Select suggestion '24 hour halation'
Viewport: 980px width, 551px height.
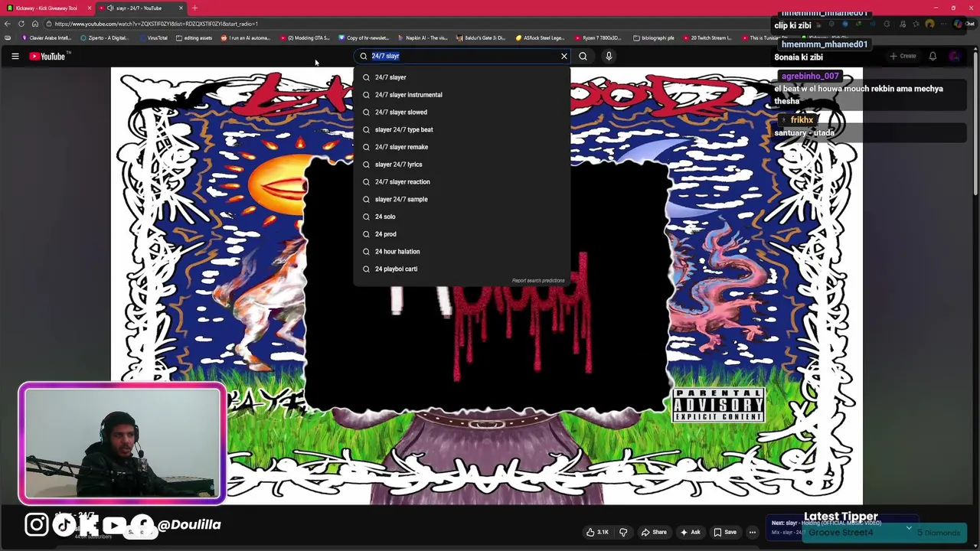point(462,251)
